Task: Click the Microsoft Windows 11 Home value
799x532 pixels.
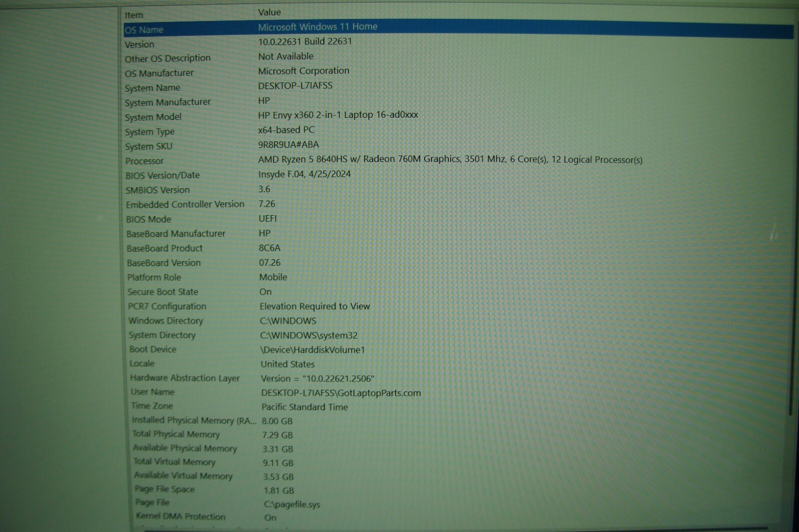Action: (318, 26)
